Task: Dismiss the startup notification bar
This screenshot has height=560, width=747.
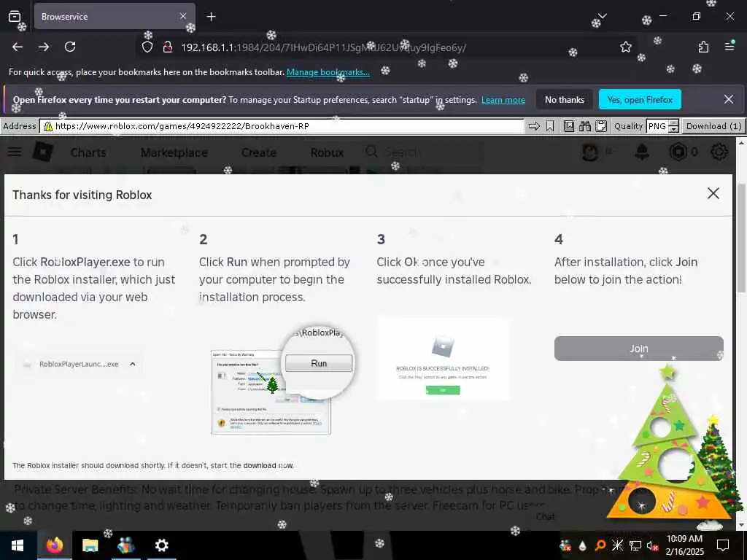Action: (x=729, y=99)
